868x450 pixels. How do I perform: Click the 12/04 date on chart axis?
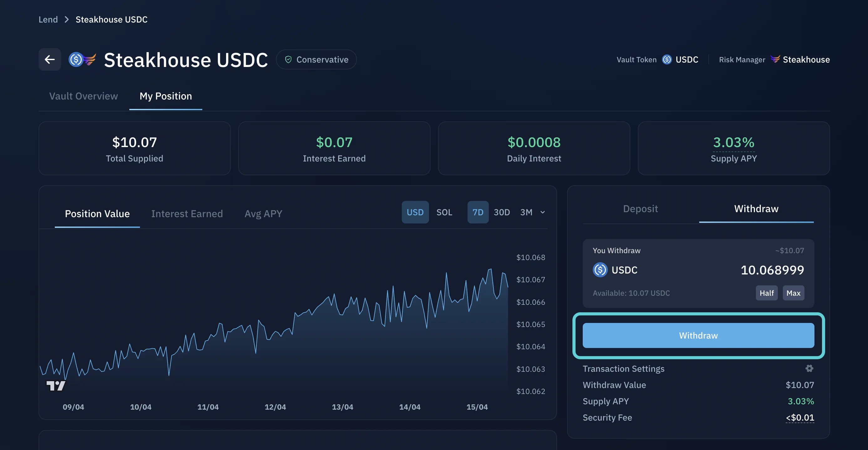tap(275, 407)
